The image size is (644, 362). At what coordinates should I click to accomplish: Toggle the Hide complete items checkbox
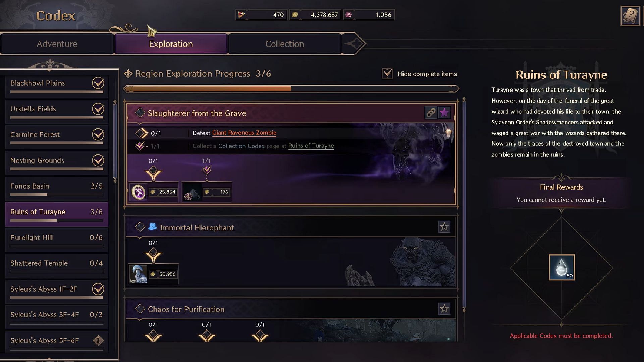point(387,74)
